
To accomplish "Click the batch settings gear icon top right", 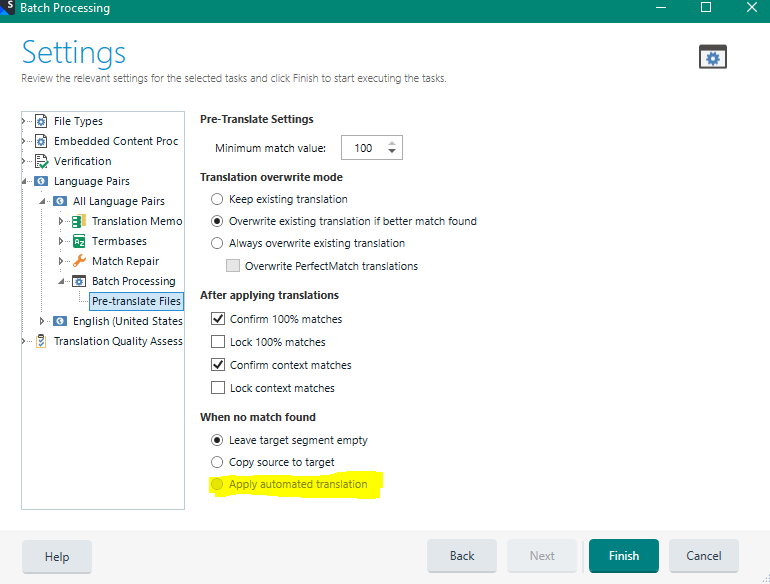I will tap(713, 57).
